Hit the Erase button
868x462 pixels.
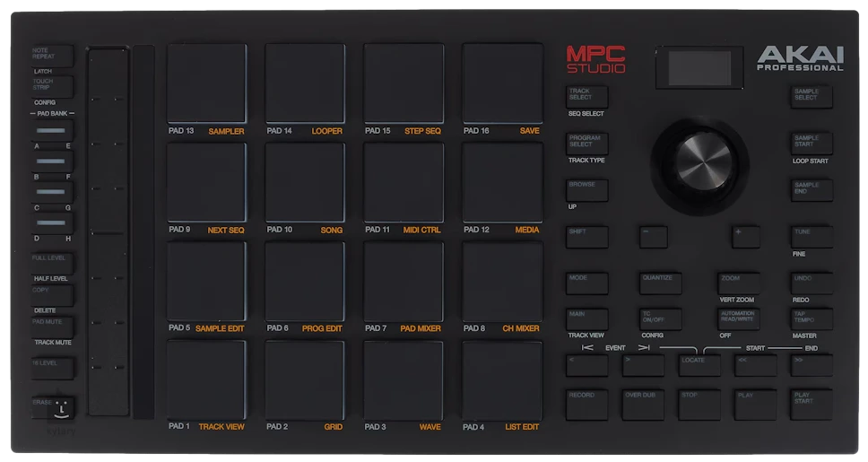(x=52, y=407)
